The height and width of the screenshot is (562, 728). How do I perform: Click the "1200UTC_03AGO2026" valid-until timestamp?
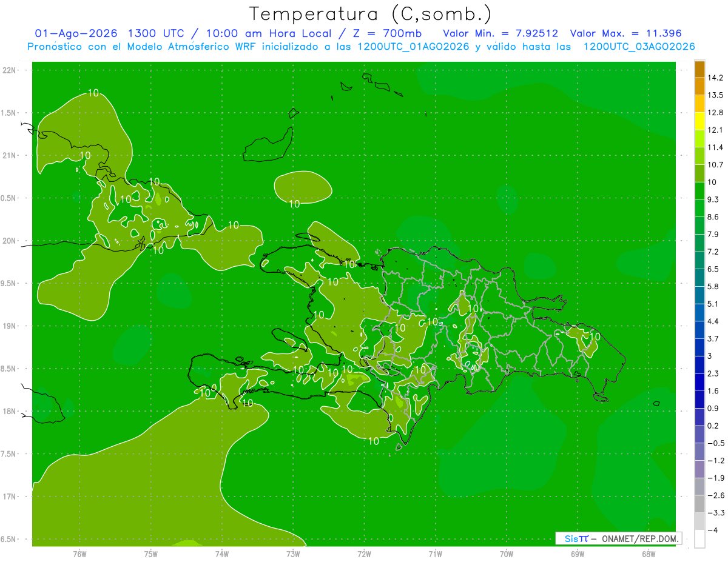pos(639,47)
